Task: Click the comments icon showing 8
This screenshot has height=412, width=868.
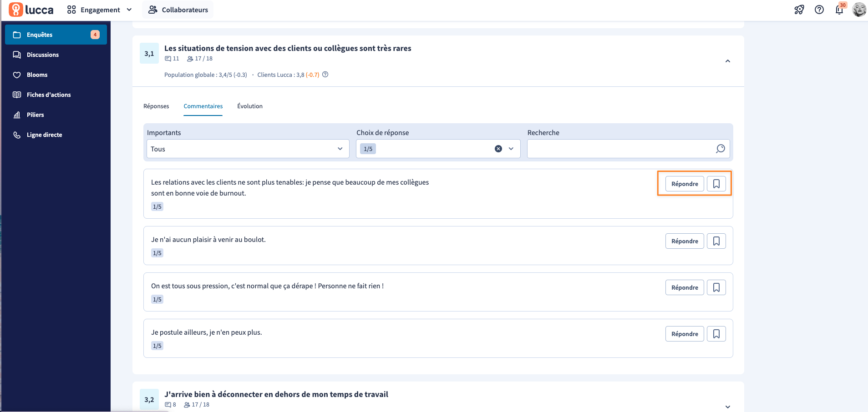Action: click(x=168, y=405)
